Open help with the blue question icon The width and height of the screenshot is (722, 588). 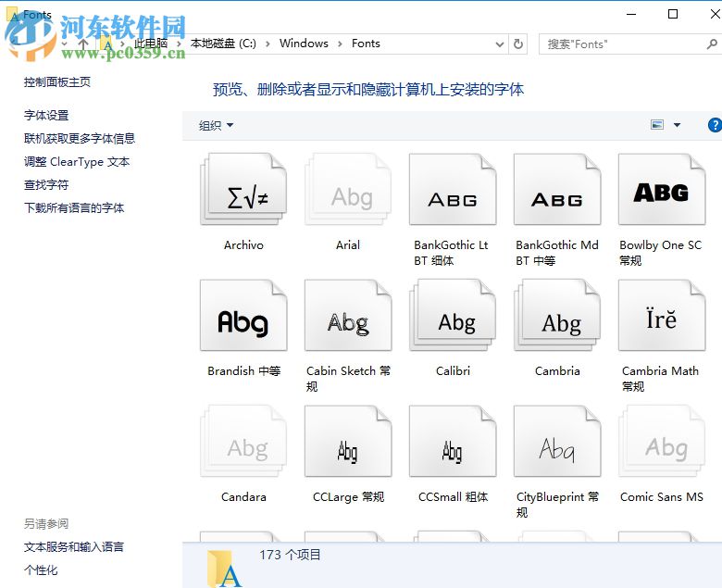(716, 125)
